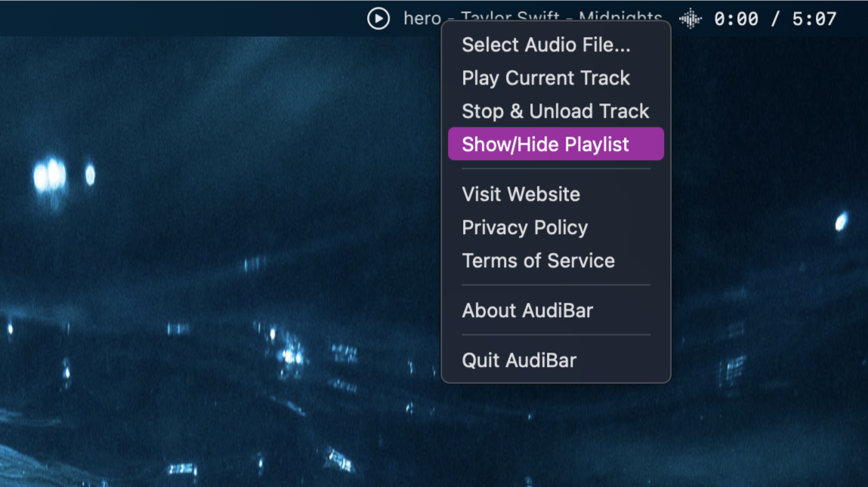Click the empty menu bar area right of 5:07
The height and width of the screenshot is (487, 868).
[854, 18]
